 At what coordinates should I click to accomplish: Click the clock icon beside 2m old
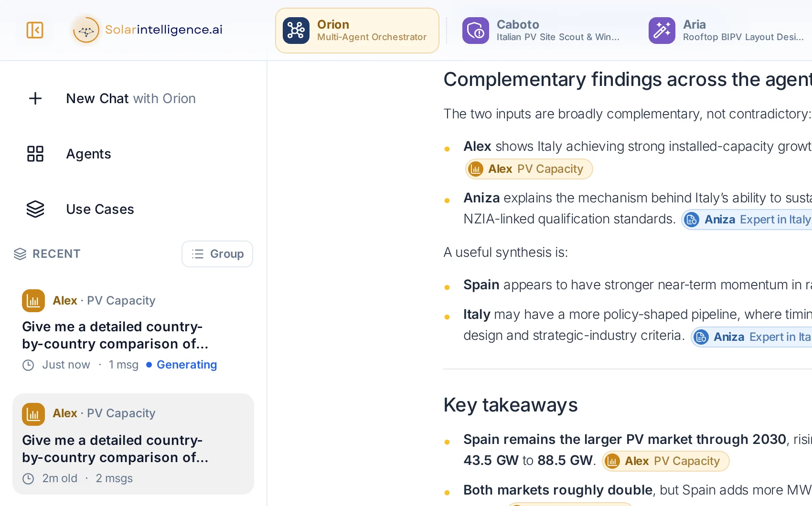pos(29,479)
